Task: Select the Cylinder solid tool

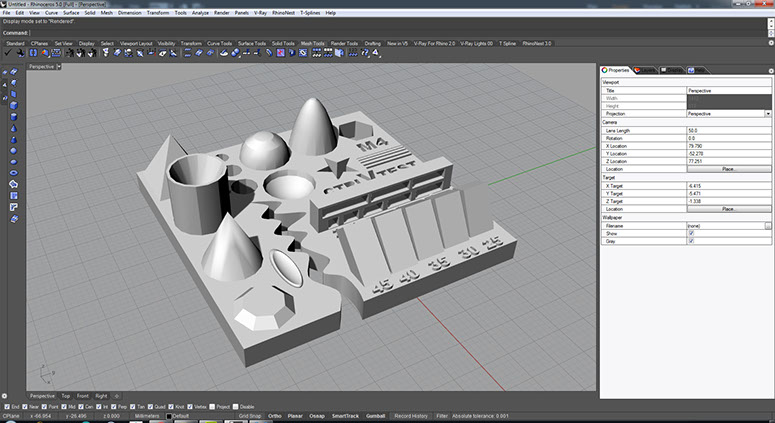Action: point(14,117)
